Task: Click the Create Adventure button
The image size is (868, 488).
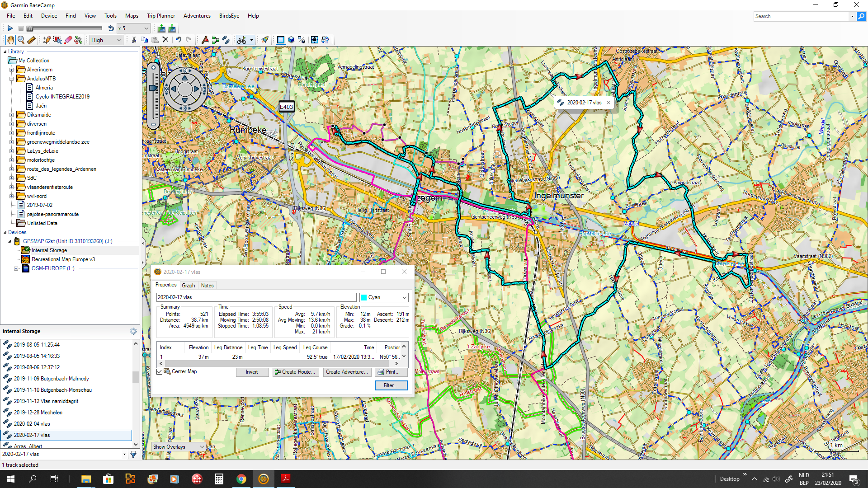Action: click(x=347, y=372)
